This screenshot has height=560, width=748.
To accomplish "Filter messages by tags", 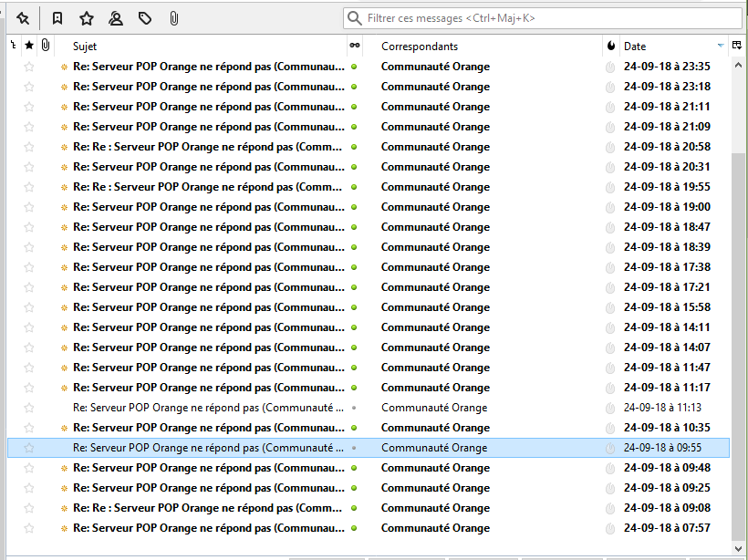I will [x=145, y=17].
